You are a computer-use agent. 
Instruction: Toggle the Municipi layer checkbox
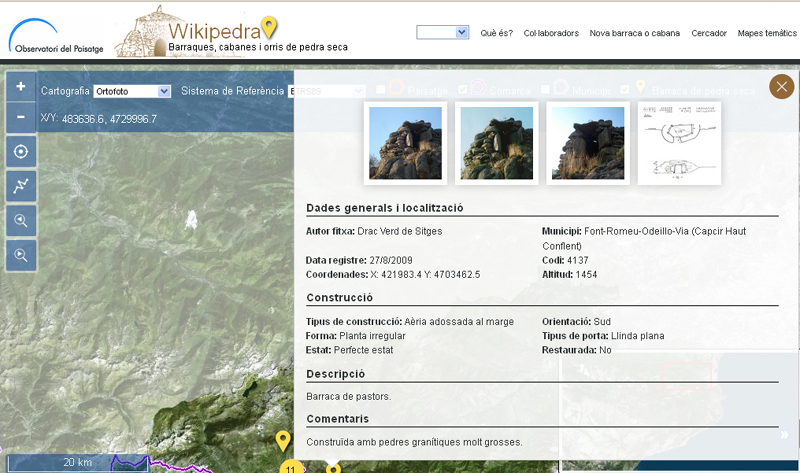click(545, 91)
